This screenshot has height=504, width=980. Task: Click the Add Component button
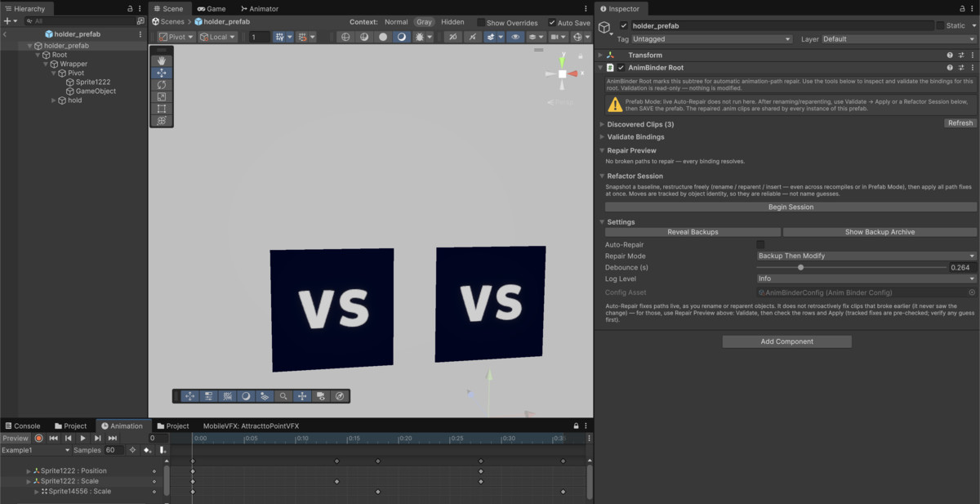click(x=786, y=341)
